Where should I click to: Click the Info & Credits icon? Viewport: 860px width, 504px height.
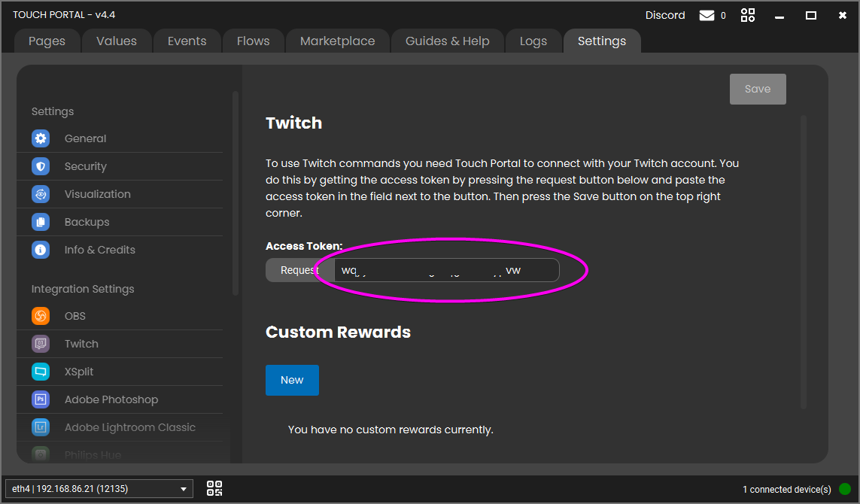(41, 250)
